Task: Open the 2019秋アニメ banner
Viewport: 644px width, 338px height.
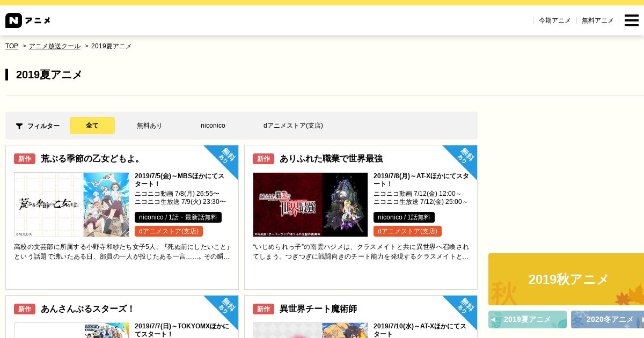Action: pyautogui.click(x=566, y=279)
